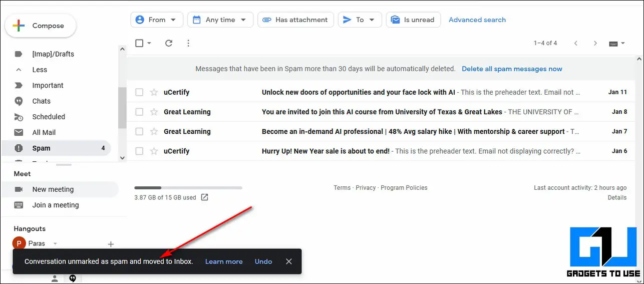
Task: Click the Chats bubble icon
Action: pyautogui.click(x=19, y=101)
